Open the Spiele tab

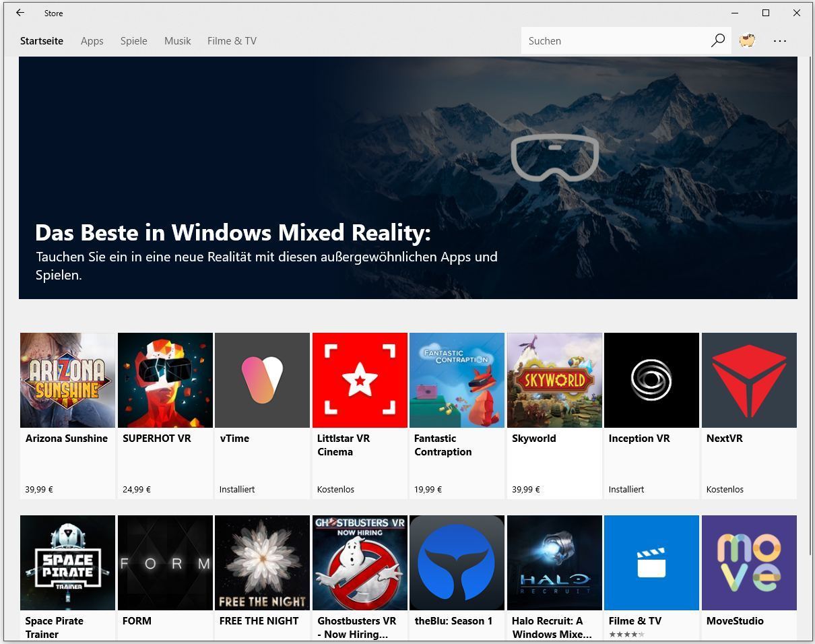click(x=133, y=40)
